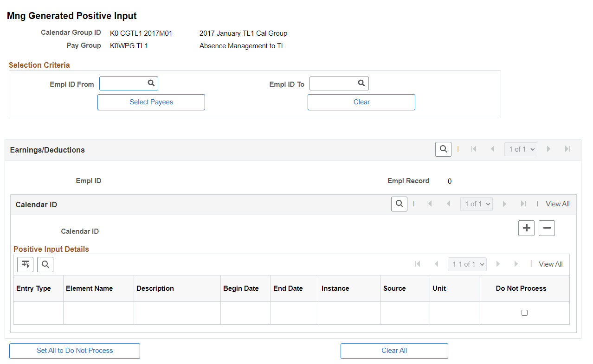Click the Find icon in Positive Input Details
This screenshot has height=364, width=593.
tap(45, 264)
